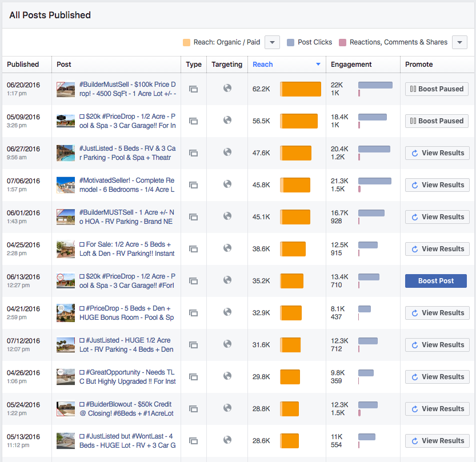The width and height of the screenshot is (476, 462).
Task: Click public targeting globe for 05/24/2016 post
Action: pyautogui.click(x=227, y=408)
